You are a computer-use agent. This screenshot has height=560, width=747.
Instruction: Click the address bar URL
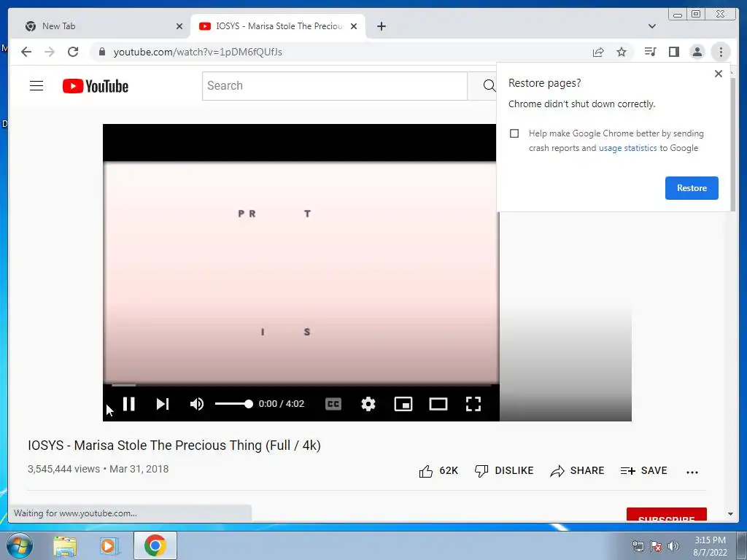197,52
